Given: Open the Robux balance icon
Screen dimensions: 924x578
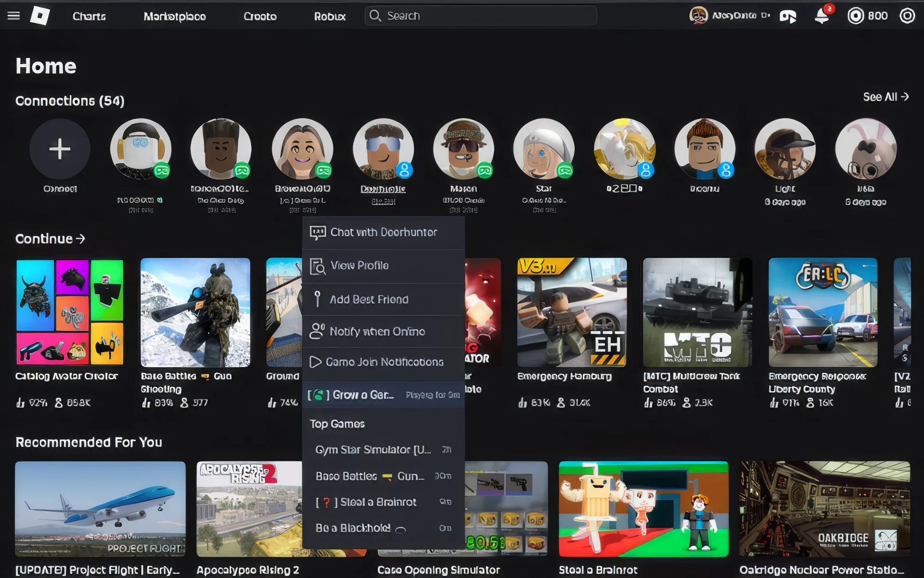Looking at the screenshot, I should [855, 16].
